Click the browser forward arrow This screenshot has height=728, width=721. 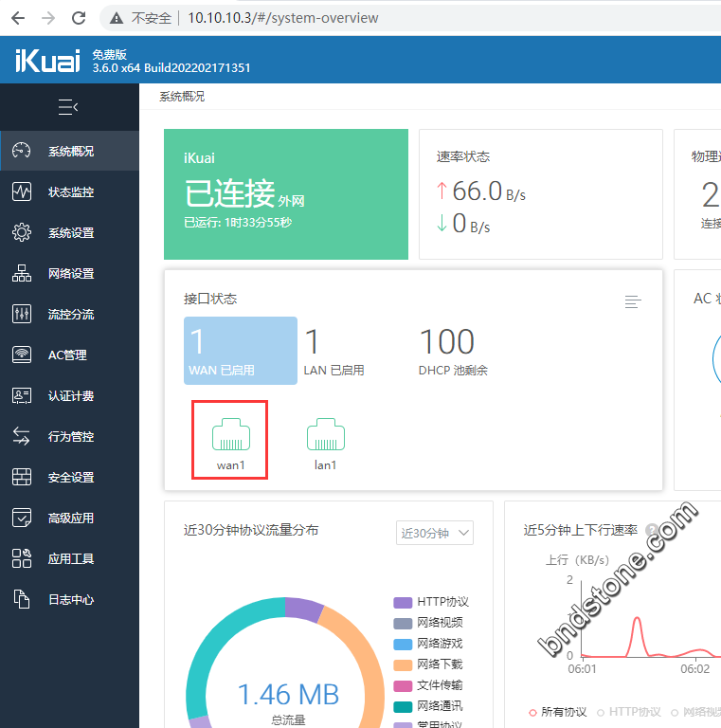pos(48,18)
